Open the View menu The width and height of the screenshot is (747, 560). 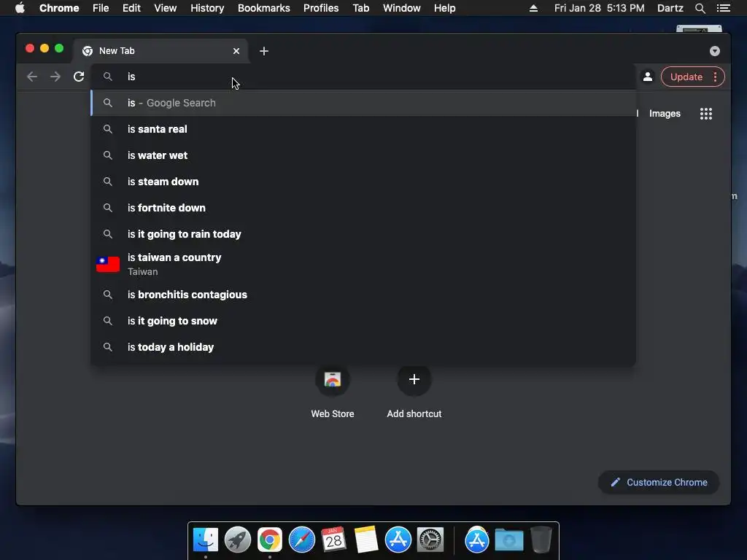(x=166, y=8)
